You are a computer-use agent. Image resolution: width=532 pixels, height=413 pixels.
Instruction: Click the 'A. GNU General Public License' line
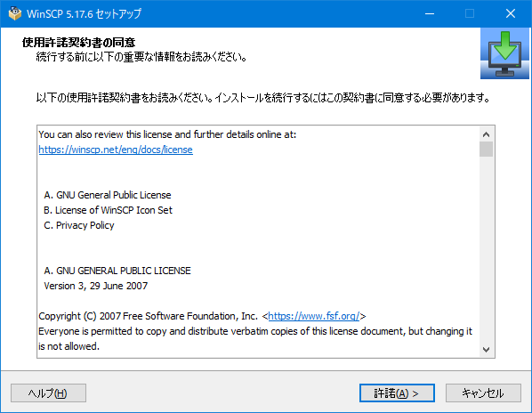[108, 195]
